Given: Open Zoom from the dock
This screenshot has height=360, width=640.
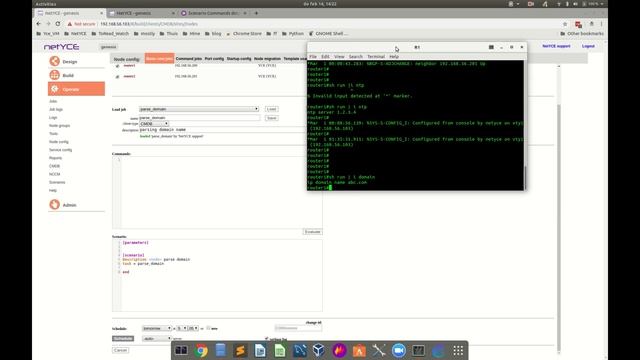Looking at the screenshot, I should (x=399, y=351).
